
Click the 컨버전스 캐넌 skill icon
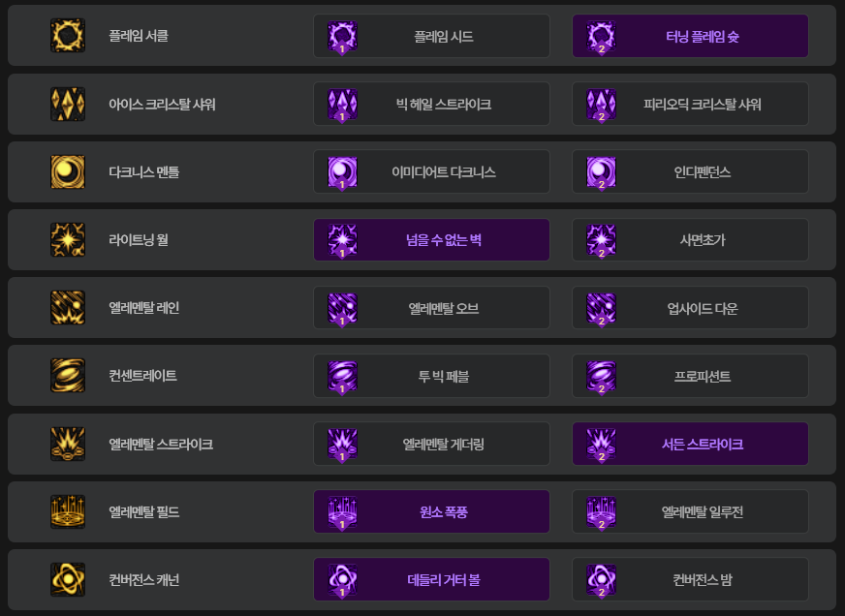coord(68,579)
